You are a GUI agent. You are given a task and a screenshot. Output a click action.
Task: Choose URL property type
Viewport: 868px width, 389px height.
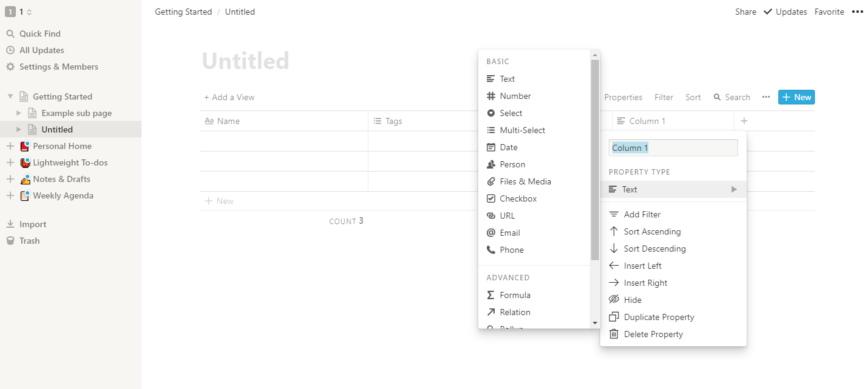[534, 216]
